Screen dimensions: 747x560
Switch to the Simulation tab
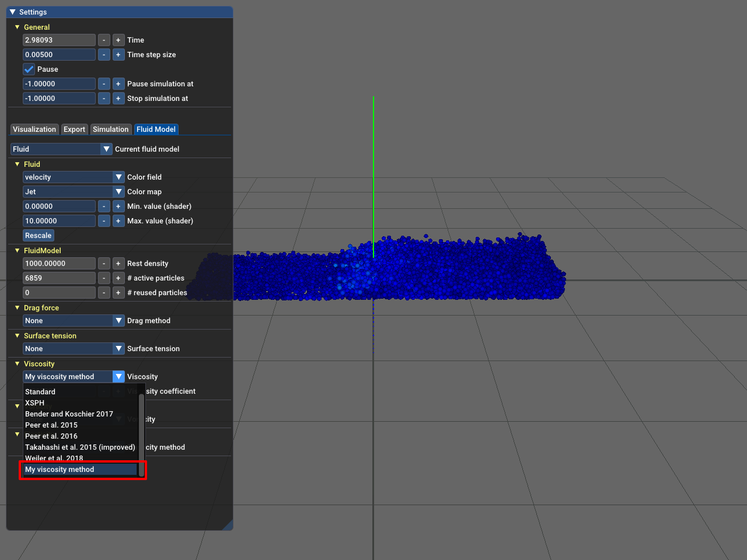[x=110, y=129]
